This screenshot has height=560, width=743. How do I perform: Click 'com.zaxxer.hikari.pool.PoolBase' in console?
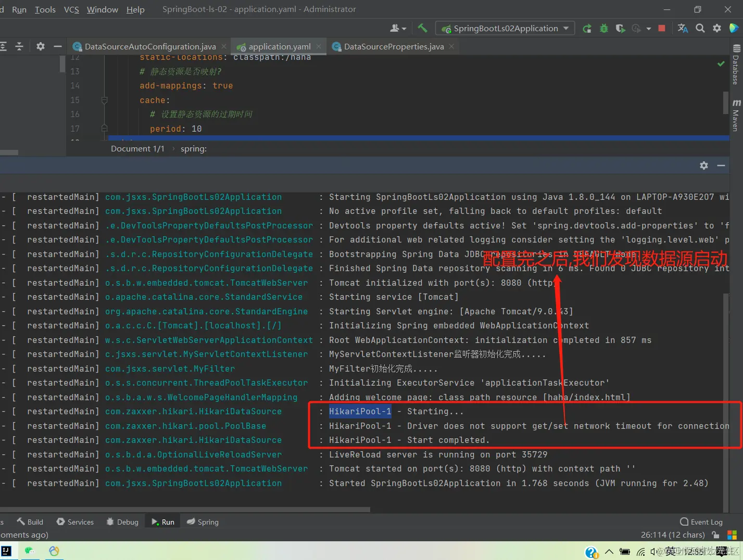[x=185, y=426]
